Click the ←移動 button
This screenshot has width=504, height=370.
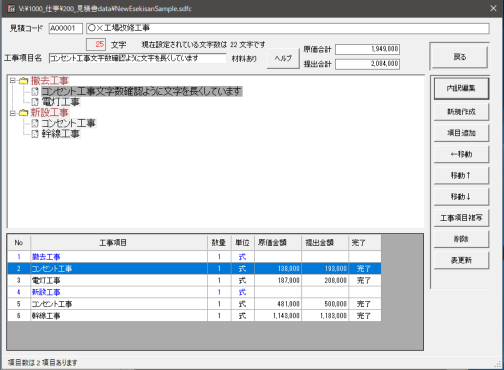point(461,154)
